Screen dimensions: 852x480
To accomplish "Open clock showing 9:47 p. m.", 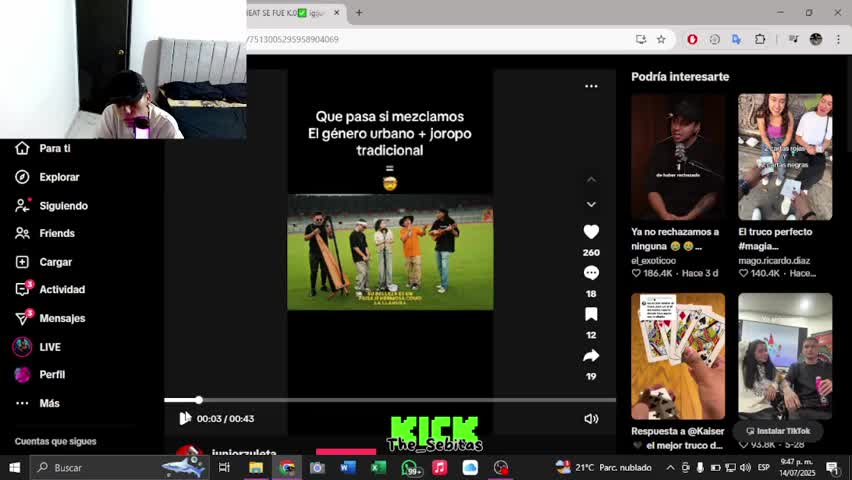I will pyautogui.click(x=797, y=467).
